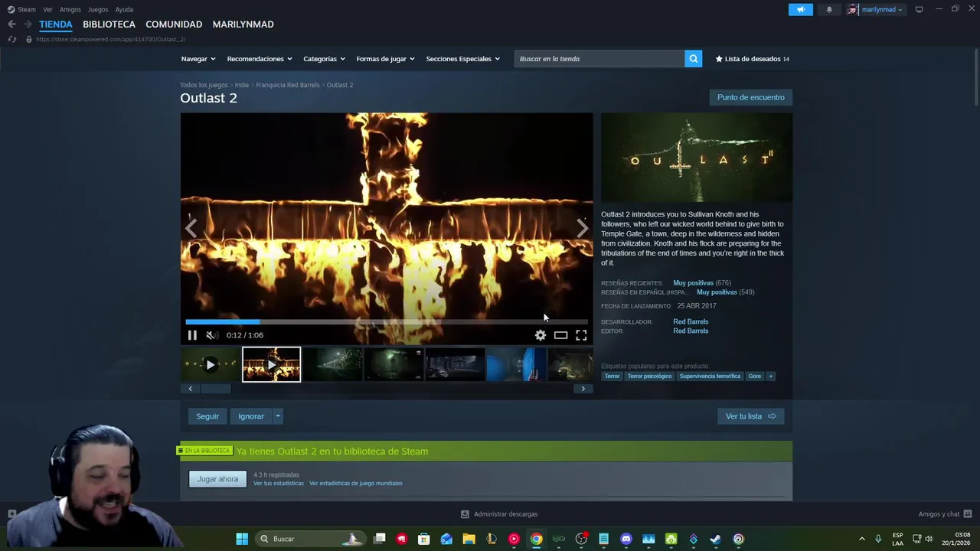Image resolution: width=980 pixels, height=551 pixels.
Task: Launch game with Jugar ahora
Action: coord(218,479)
